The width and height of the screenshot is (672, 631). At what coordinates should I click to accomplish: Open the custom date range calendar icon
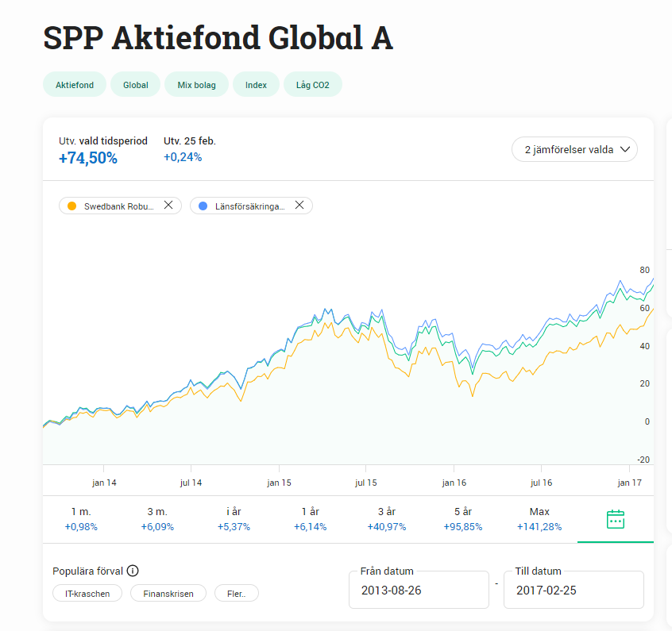[616, 520]
